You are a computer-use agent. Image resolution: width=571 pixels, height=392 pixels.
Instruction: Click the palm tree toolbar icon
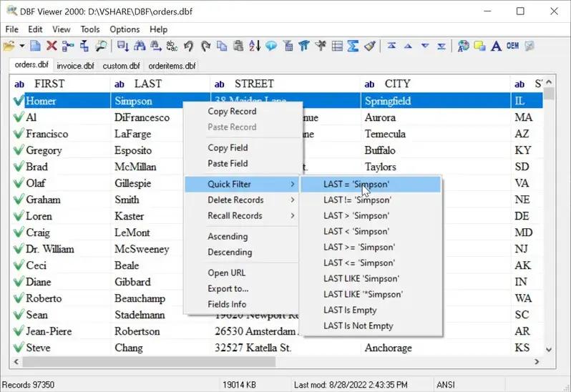point(321,46)
